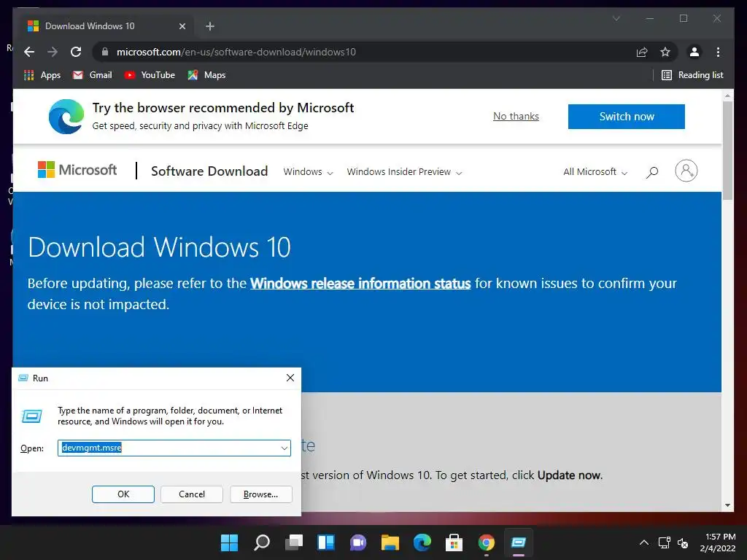Open the Chrome profile avatar
Screen dimensions: 747x560
coord(694,52)
